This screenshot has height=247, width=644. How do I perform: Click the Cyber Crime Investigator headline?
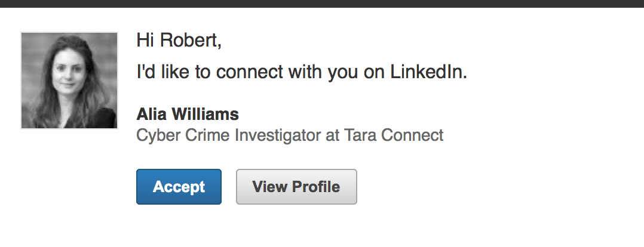pyautogui.click(x=290, y=135)
